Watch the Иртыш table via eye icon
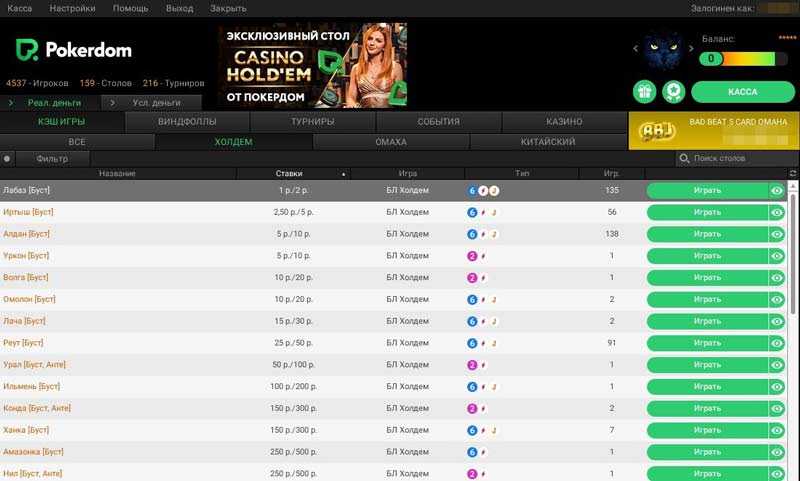800x481 pixels. coord(777,212)
